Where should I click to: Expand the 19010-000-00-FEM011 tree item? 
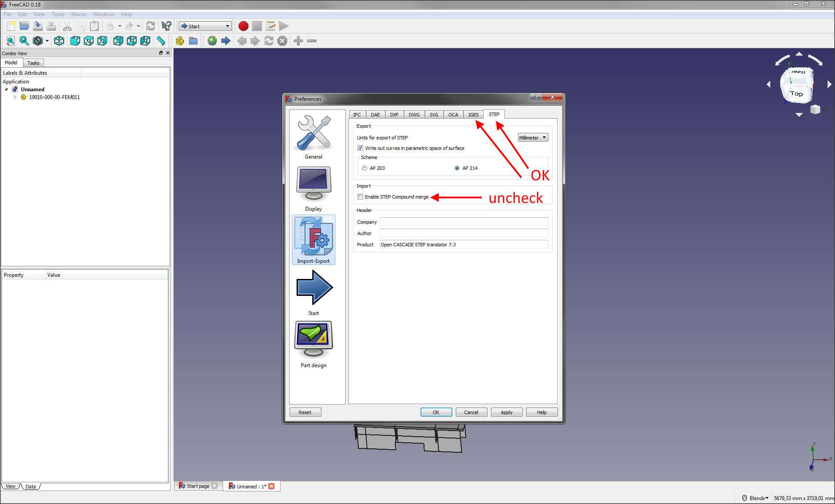pos(15,97)
